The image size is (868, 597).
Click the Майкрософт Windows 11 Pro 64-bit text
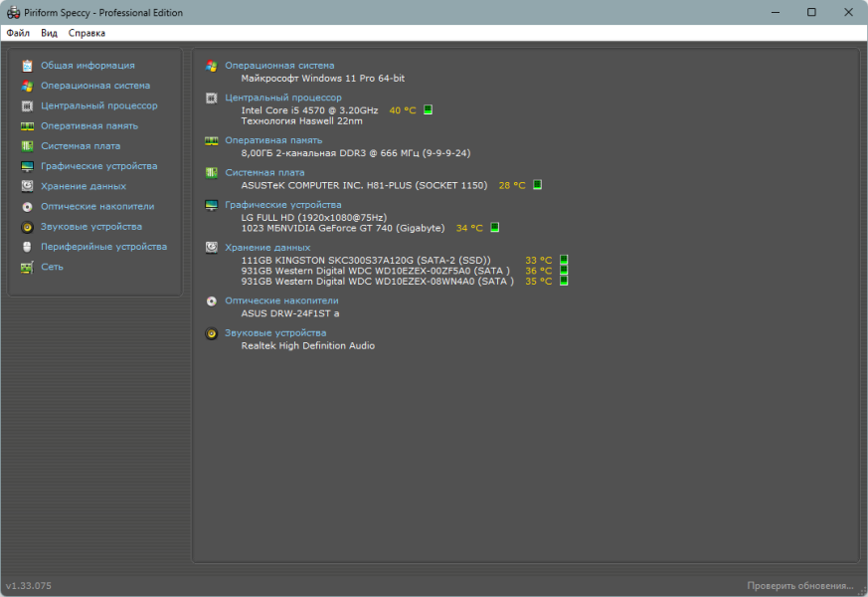pyautogui.click(x=323, y=78)
